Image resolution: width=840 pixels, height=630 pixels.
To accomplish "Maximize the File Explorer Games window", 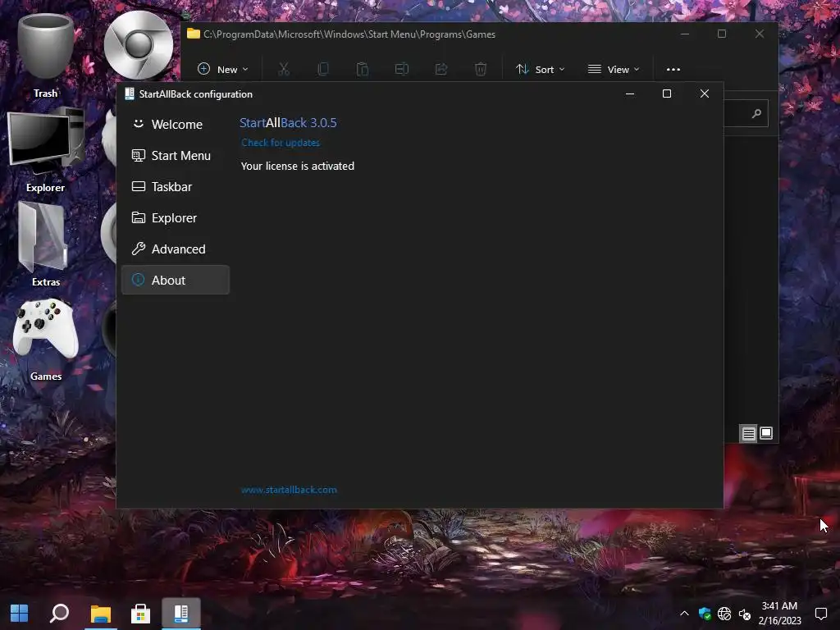I will point(722,34).
